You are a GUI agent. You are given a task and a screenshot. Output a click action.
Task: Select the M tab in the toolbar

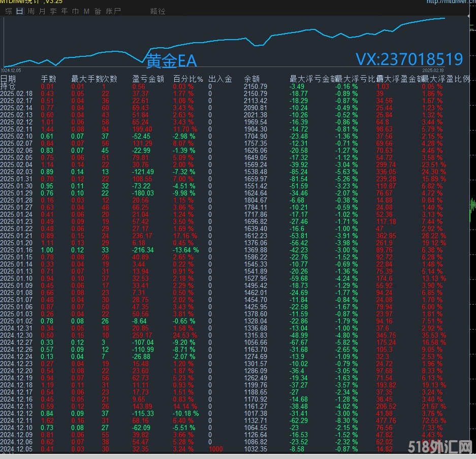[x=86, y=11]
